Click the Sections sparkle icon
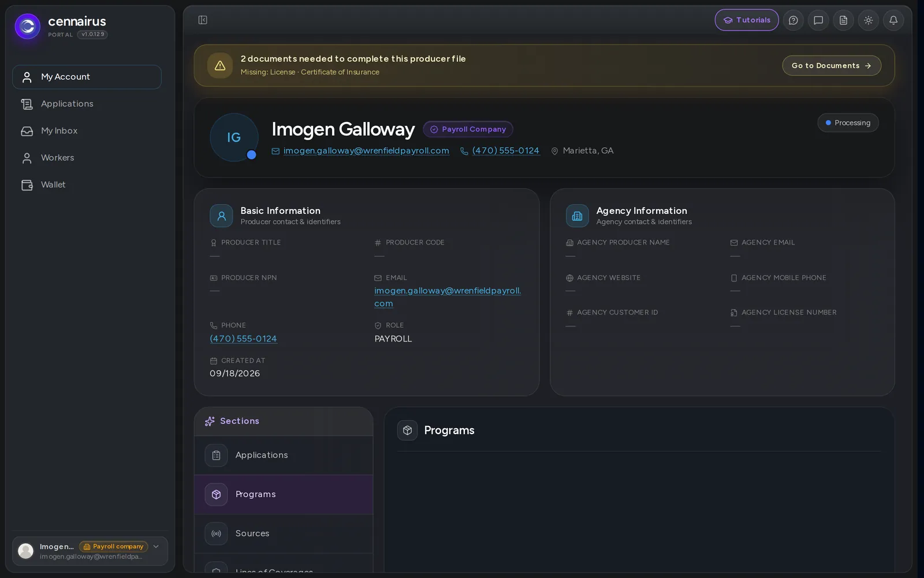This screenshot has height=578, width=924. tap(210, 421)
